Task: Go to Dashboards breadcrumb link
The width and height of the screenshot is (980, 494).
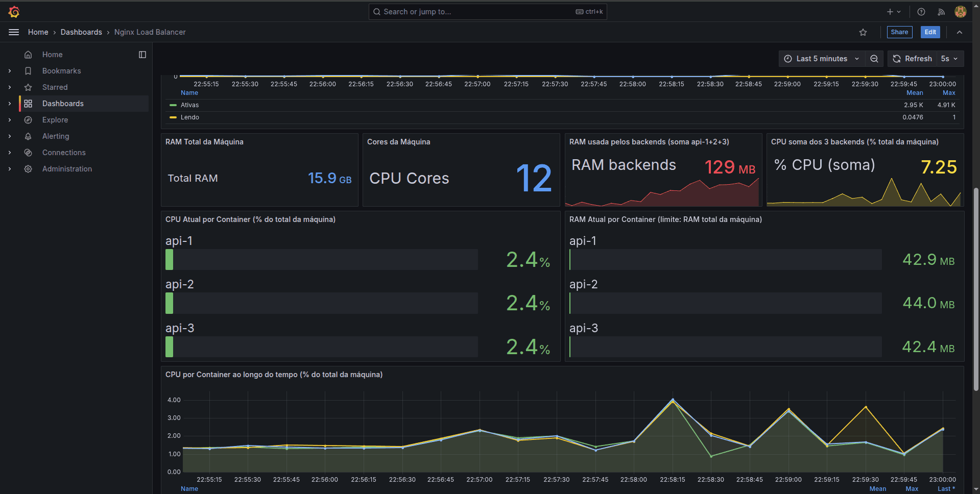Action: coord(81,32)
